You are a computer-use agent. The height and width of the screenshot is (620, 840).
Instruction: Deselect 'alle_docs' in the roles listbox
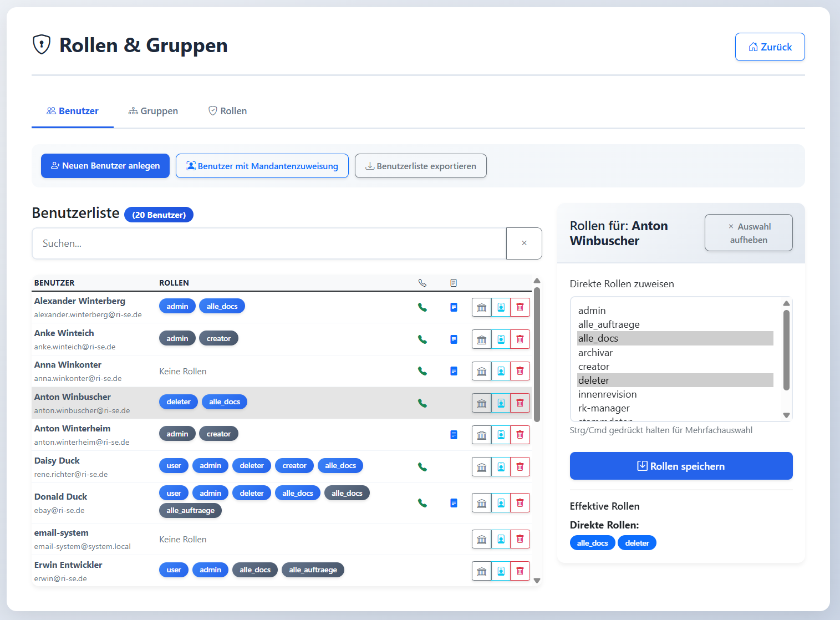pyautogui.click(x=598, y=338)
